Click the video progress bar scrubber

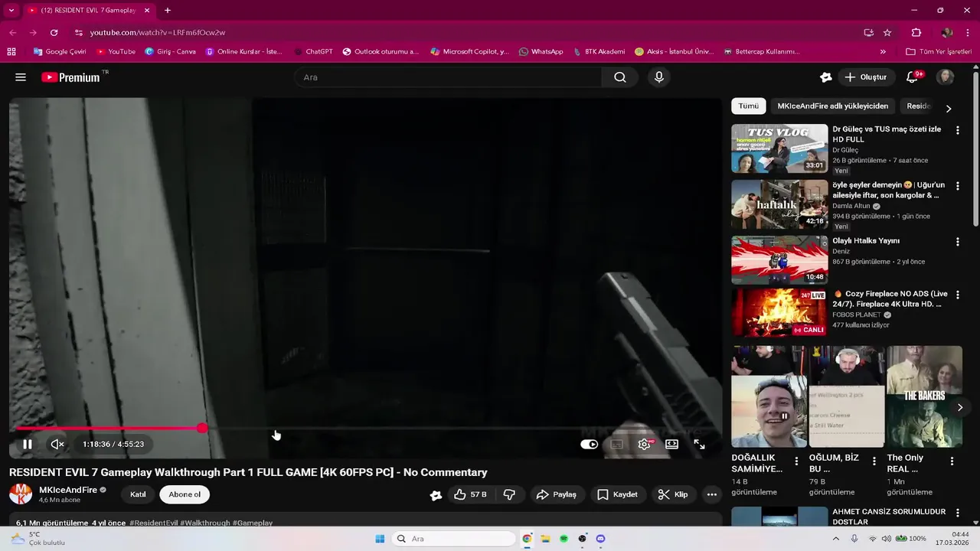click(202, 429)
